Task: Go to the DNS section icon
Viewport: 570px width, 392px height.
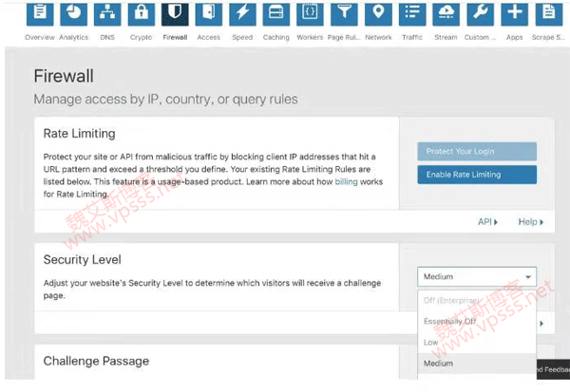Action: (x=107, y=13)
